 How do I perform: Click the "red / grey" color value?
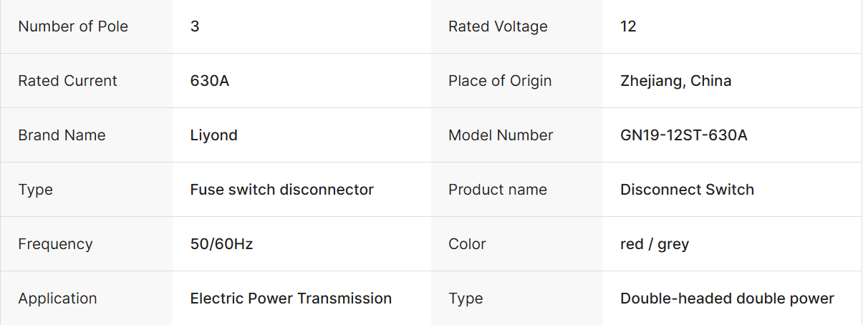coord(654,244)
